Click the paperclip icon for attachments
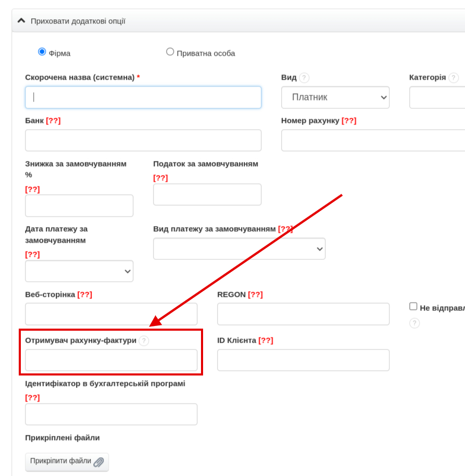 pyautogui.click(x=98, y=462)
